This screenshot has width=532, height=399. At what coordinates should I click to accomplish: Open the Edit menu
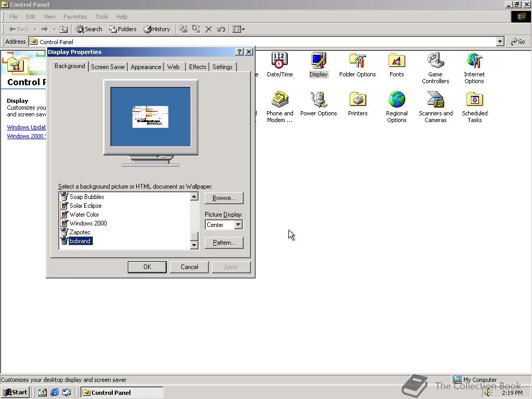click(31, 17)
